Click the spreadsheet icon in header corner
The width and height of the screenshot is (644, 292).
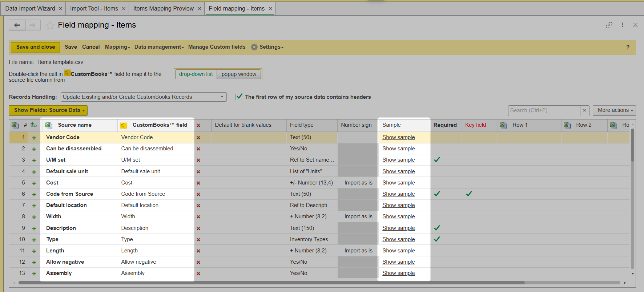(x=15, y=125)
